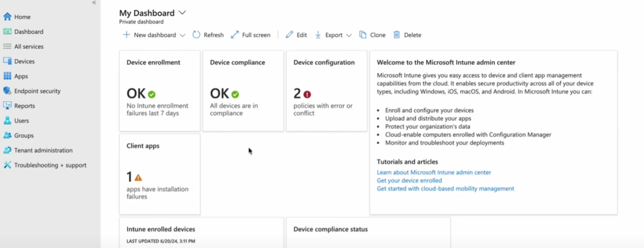644x248 pixels.
Task: Open the Device configuration error tile
Action: point(327,90)
